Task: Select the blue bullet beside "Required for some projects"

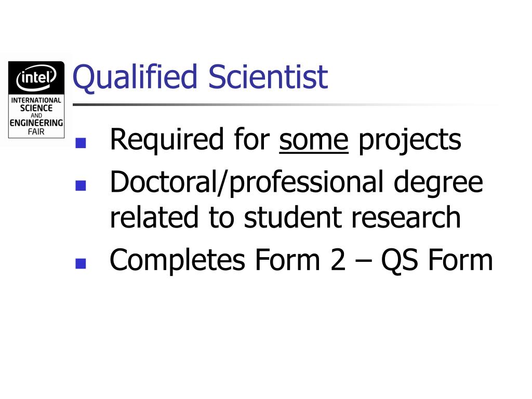Action: click(x=81, y=143)
